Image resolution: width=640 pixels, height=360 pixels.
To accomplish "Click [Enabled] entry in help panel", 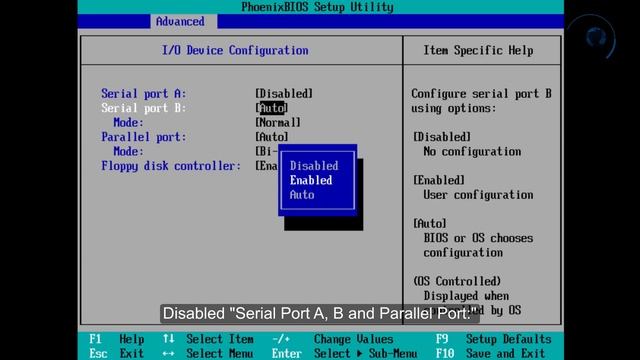I will [x=439, y=180].
